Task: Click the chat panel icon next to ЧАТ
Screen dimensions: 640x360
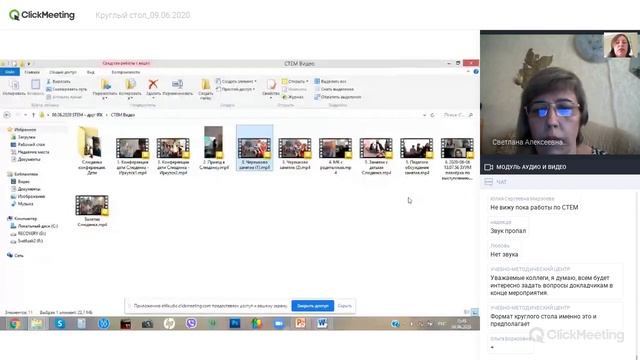Action: click(x=488, y=182)
